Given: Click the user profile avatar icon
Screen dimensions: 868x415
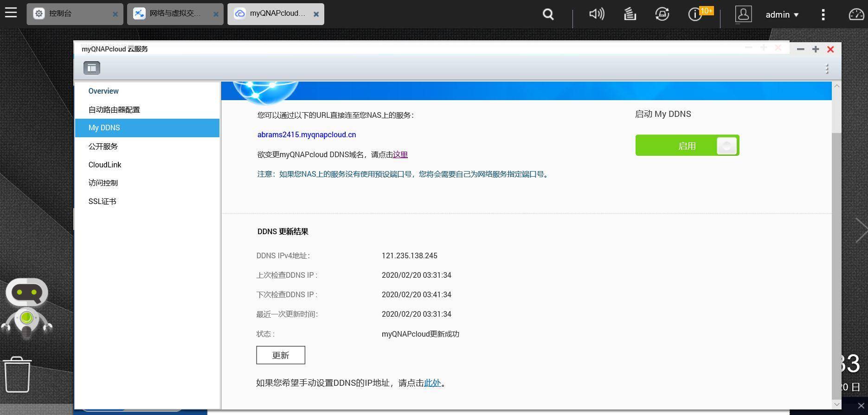Looking at the screenshot, I should point(743,14).
